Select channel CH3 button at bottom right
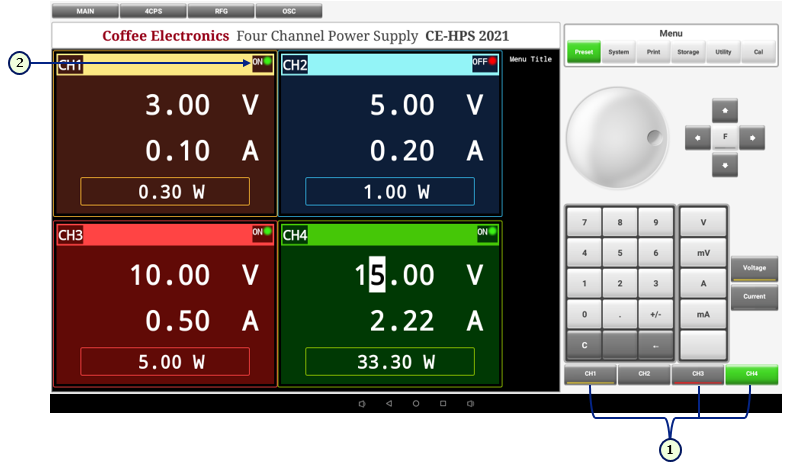The height and width of the screenshot is (470, 800). pyautogui.click(x=698, y=375)
